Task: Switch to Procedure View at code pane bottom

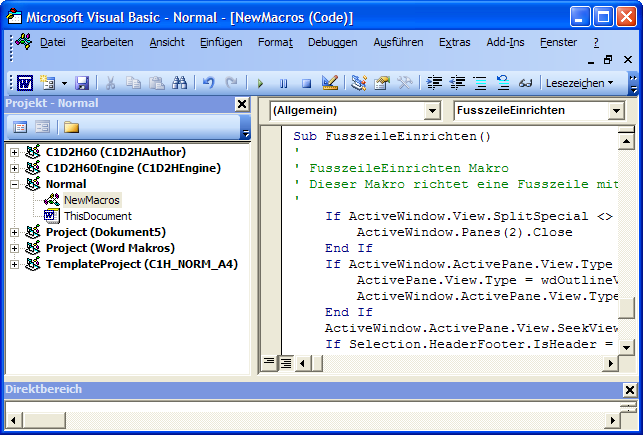Action: coord(269,361)
